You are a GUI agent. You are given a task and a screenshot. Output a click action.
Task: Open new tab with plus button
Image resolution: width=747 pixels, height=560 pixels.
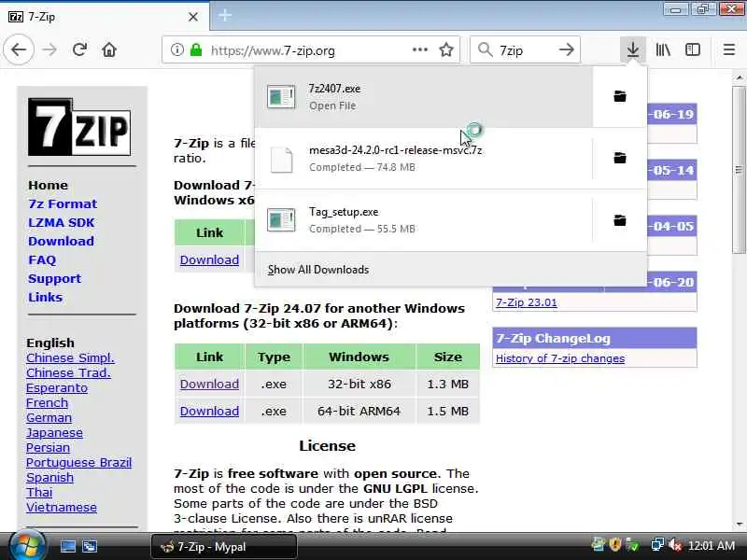(225, 16)
